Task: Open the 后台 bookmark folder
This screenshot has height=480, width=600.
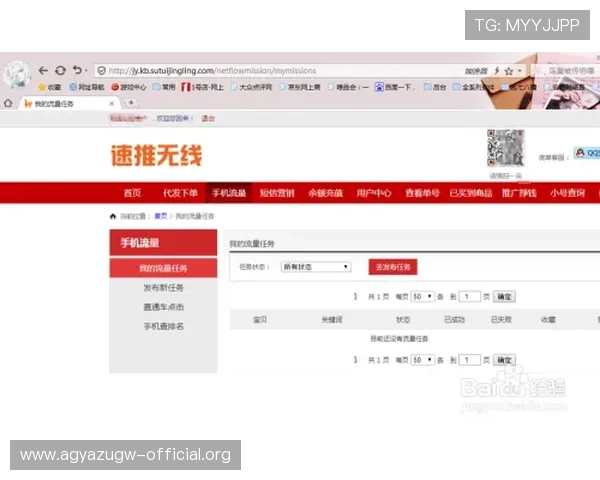Action: (x=435, y=87)
